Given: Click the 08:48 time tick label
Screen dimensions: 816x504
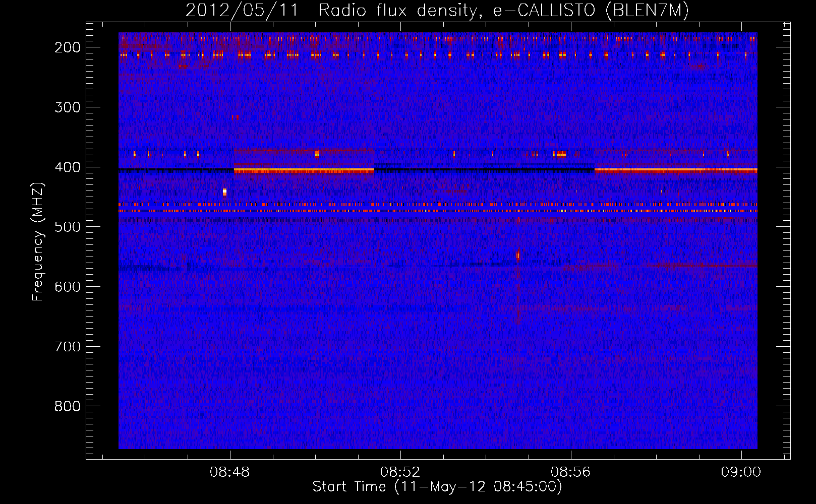Looking at the screenshot, I should tap(230, 472).
